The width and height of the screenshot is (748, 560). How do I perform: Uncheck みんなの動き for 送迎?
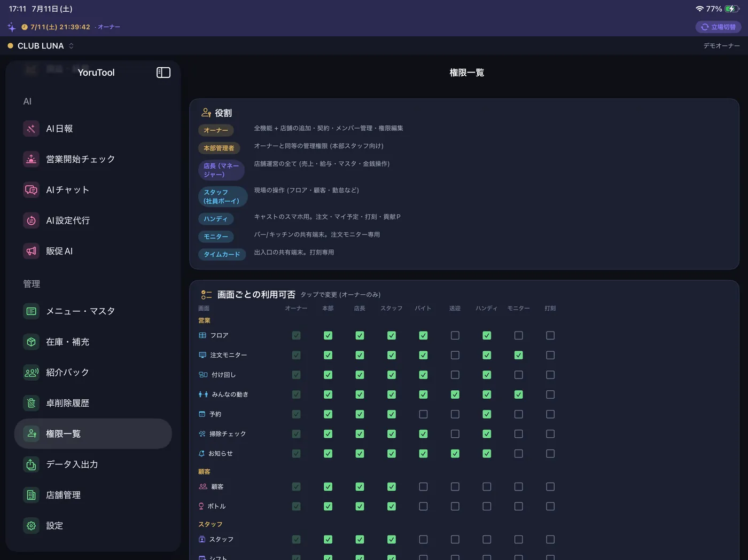pos(455,395)
